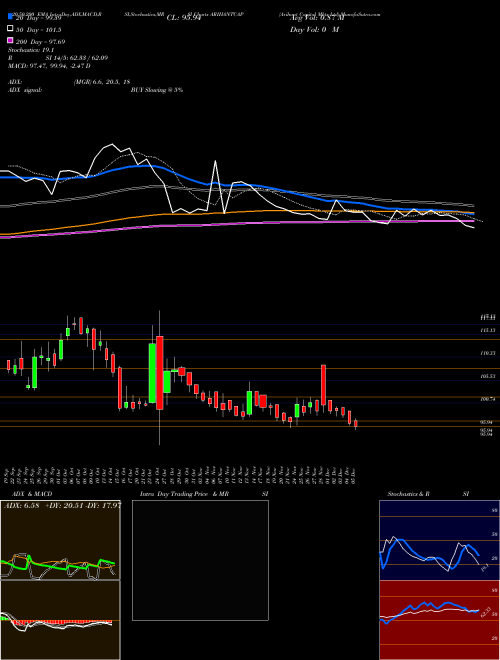Click the last red candlestick at 95.94
This screenshot has height=660, width=500.
(x=356, y=424)
